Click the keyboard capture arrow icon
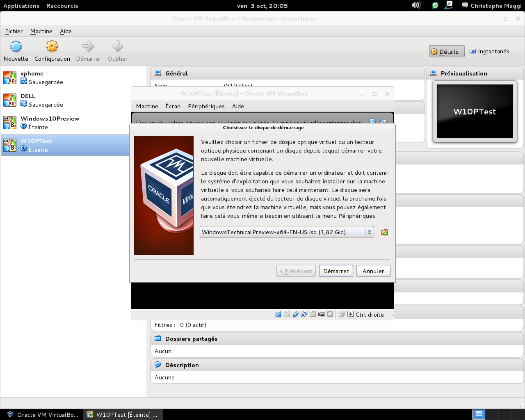The width and height of the screenshot is (525, 420). tap(351, 314)
